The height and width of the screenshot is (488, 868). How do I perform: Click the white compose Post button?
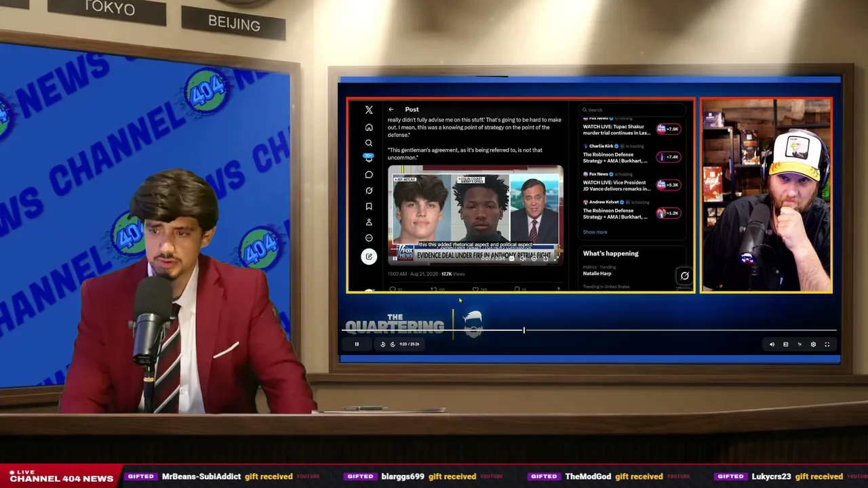(x=369, y=256)
